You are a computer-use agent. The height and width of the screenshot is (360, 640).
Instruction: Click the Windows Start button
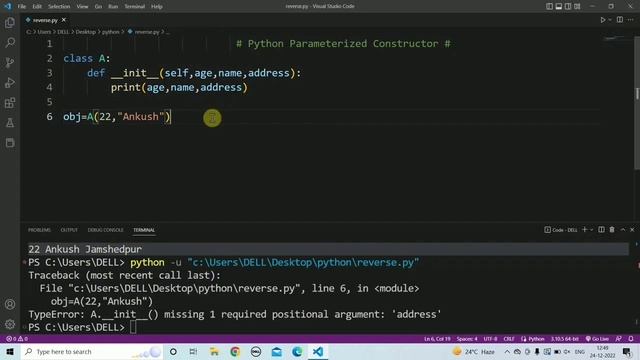(10, 351)
